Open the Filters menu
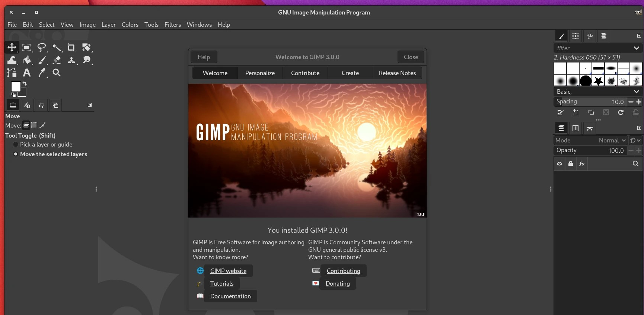Viewport: 644px width, 315px height. (172, 25)
